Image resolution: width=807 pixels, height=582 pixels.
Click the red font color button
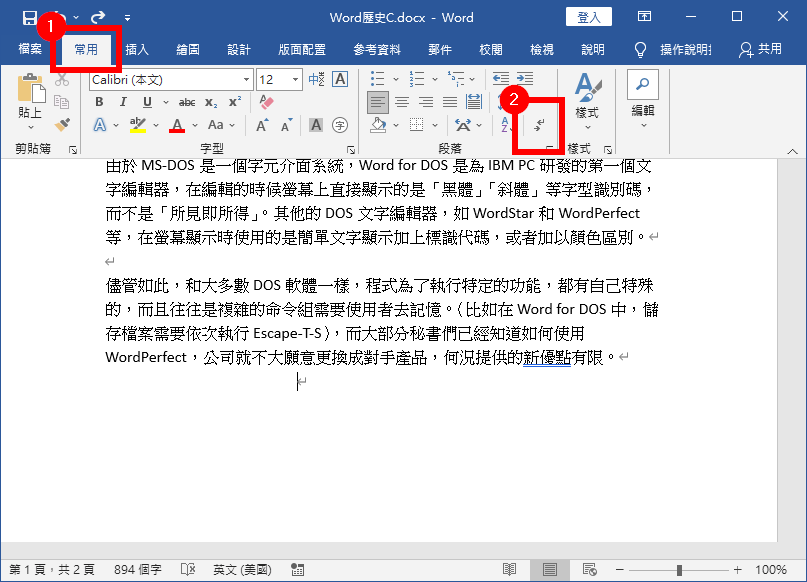[x=177, y=125]
